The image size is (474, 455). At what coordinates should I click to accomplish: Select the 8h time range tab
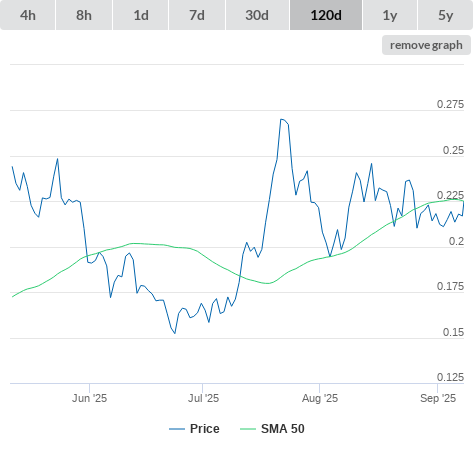point(84,15)
